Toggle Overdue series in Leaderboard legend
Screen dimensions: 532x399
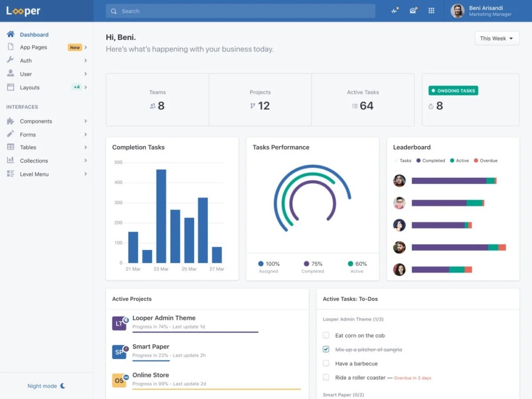486,161
